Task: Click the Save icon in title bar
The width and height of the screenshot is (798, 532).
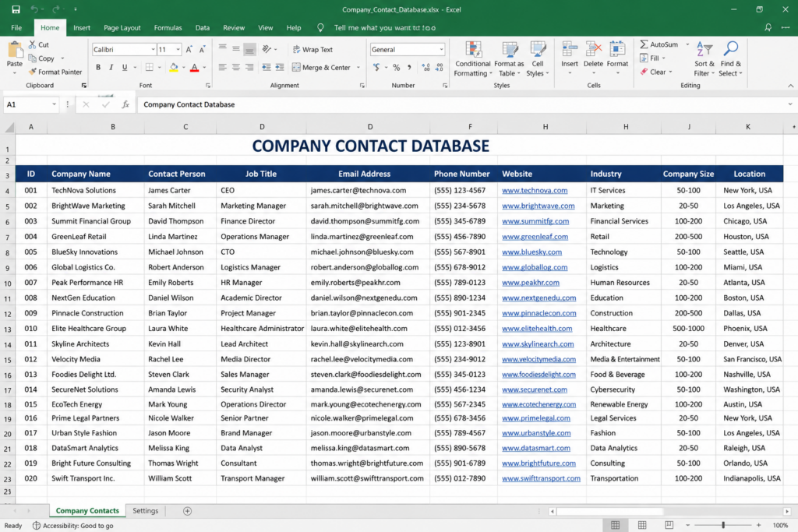Action: [16, 9]
